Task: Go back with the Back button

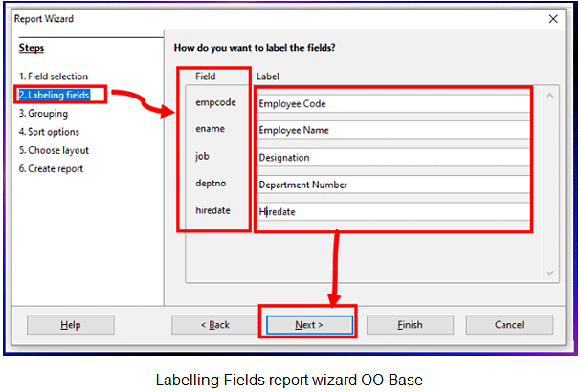Action: tap(214, 325)
